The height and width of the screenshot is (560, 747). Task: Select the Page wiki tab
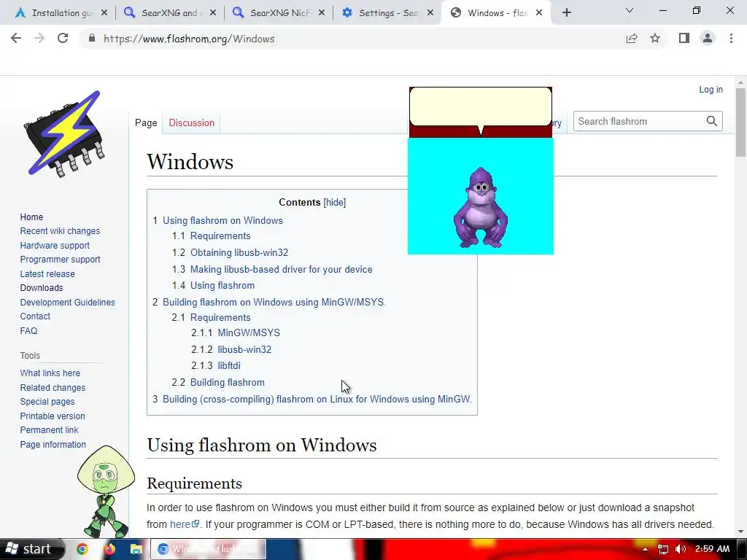point(146,122)
